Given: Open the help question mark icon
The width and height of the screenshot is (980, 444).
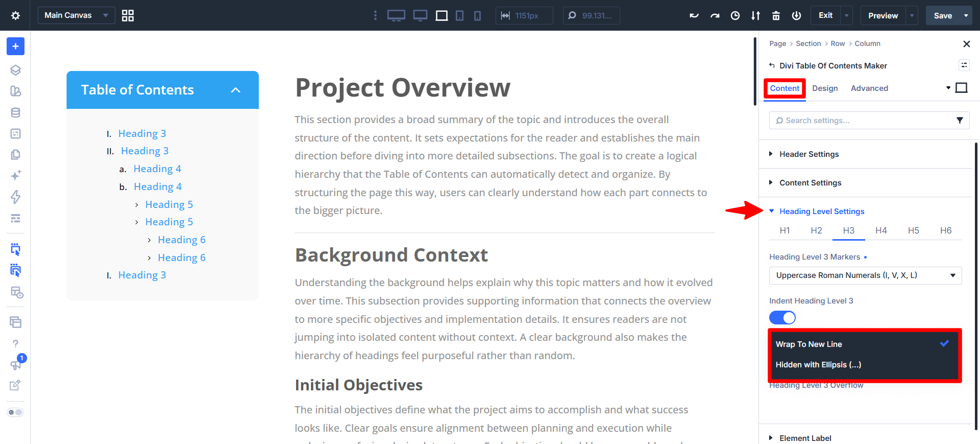Looking at the screenshot, I should (15, 343).
